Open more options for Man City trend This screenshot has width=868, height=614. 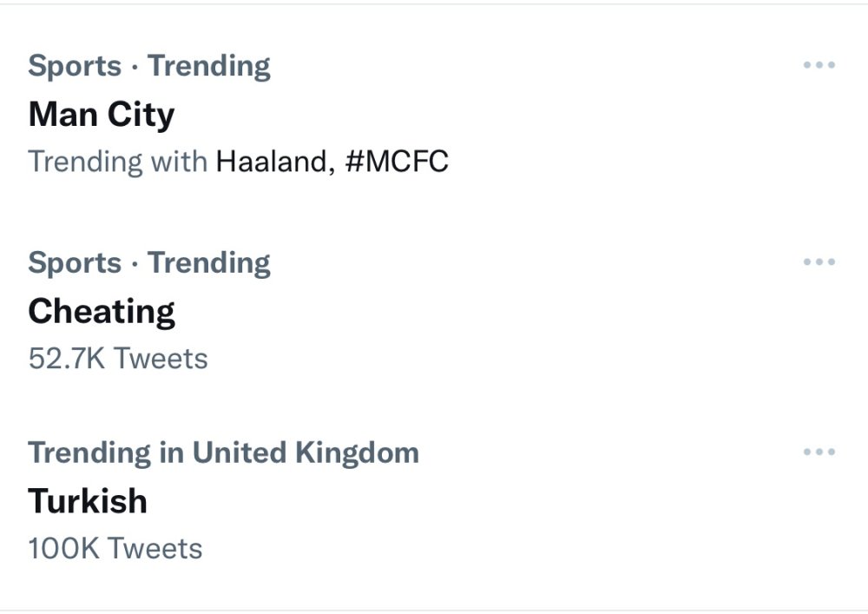[x=819, y=65]
